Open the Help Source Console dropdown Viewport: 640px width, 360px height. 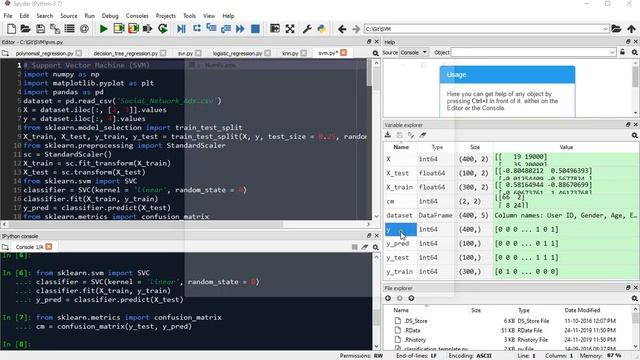pos(413,52)
